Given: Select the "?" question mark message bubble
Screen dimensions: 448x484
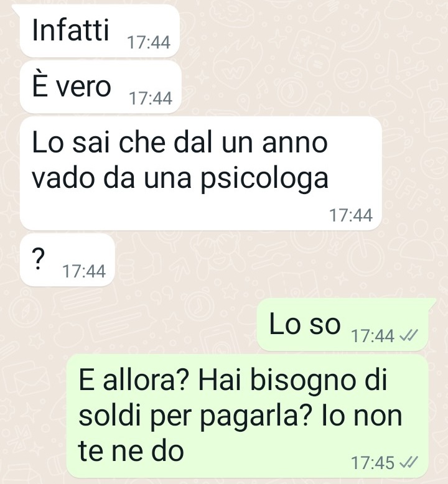Looking at the screenshot, I should [x=67, y=259].
